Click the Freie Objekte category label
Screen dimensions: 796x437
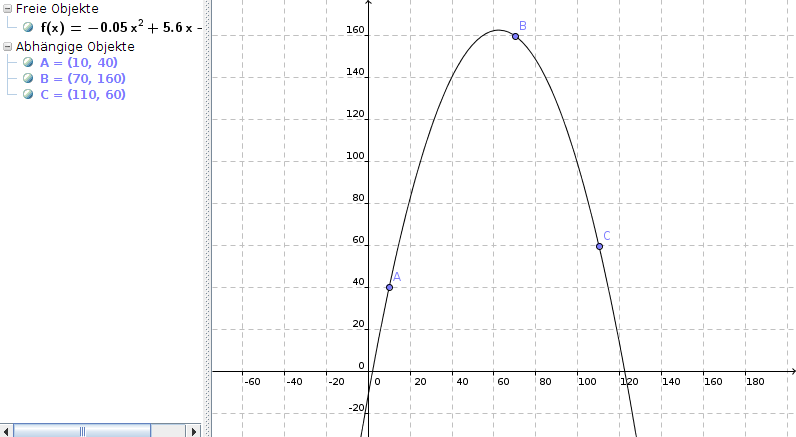coord(57,9)
